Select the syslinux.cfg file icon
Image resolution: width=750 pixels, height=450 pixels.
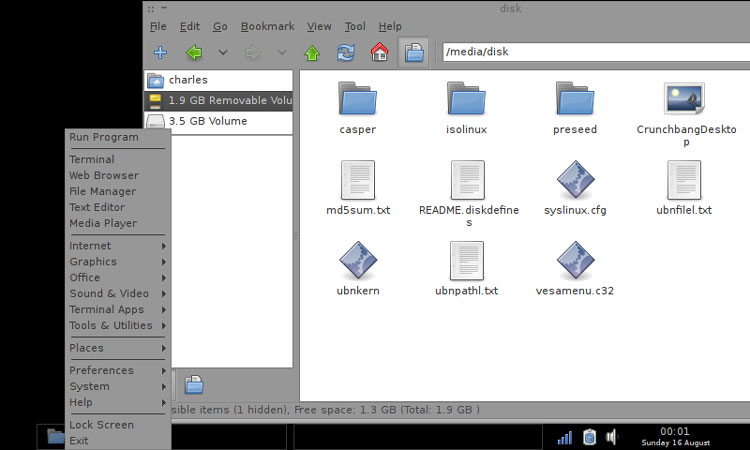575,179
